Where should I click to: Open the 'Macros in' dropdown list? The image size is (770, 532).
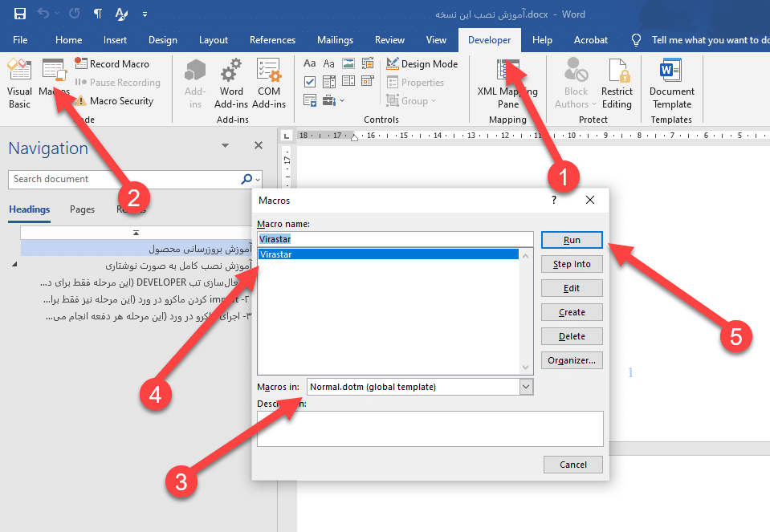tap(526, 387)
